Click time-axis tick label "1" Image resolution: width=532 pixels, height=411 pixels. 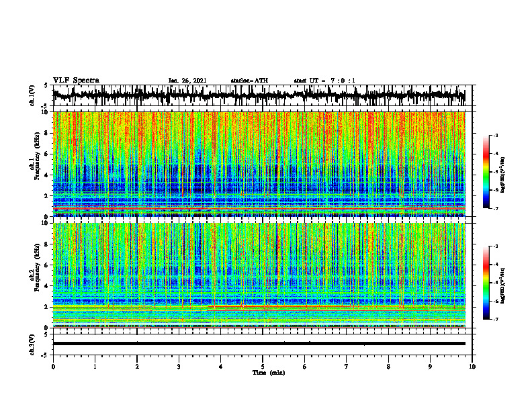(95, 367)
